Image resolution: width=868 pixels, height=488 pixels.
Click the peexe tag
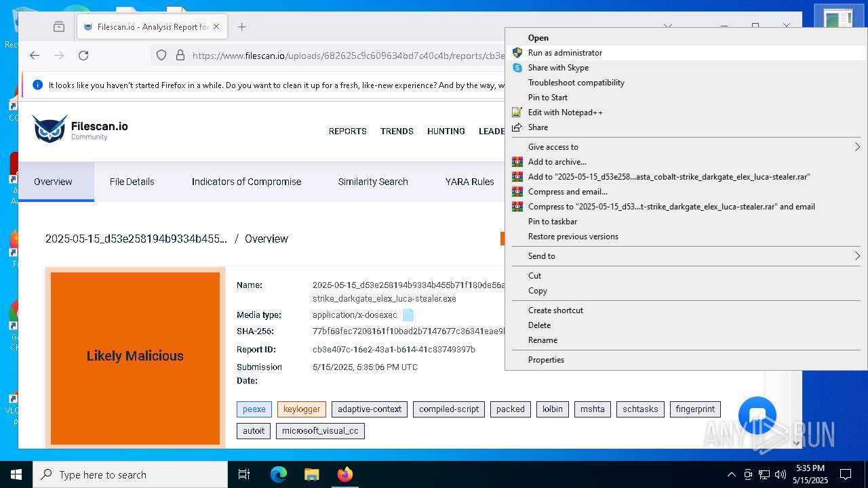tap(254, 409)
